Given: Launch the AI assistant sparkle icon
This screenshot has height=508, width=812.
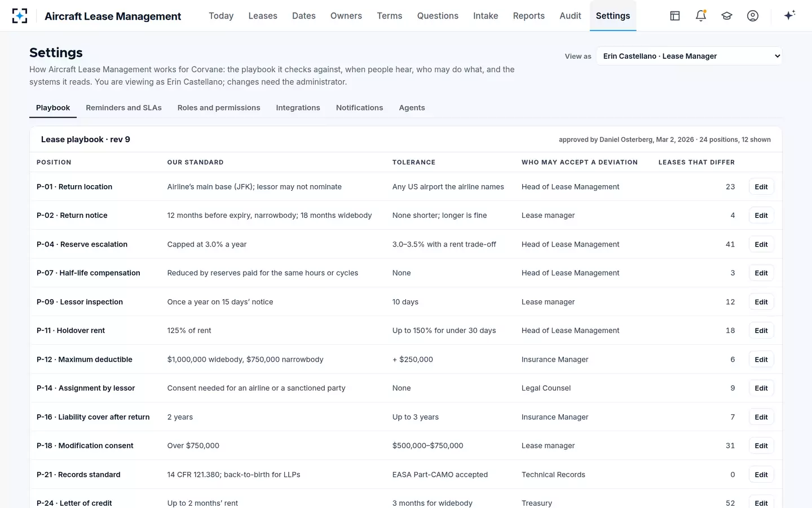Looking at the screenshot, I should 789,15.
